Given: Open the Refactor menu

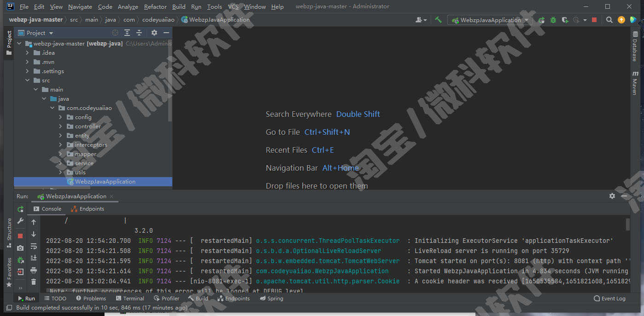Looking at the screenshot, I should pos(155,6).
